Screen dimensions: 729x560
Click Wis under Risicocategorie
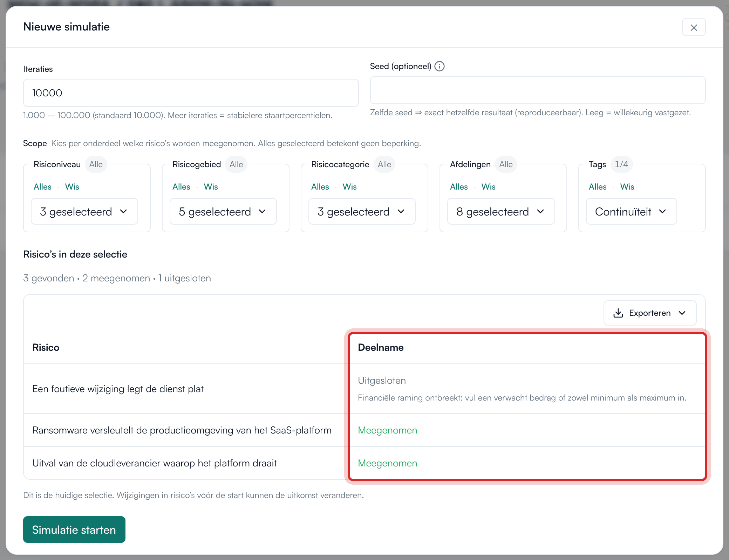[350, 187]
